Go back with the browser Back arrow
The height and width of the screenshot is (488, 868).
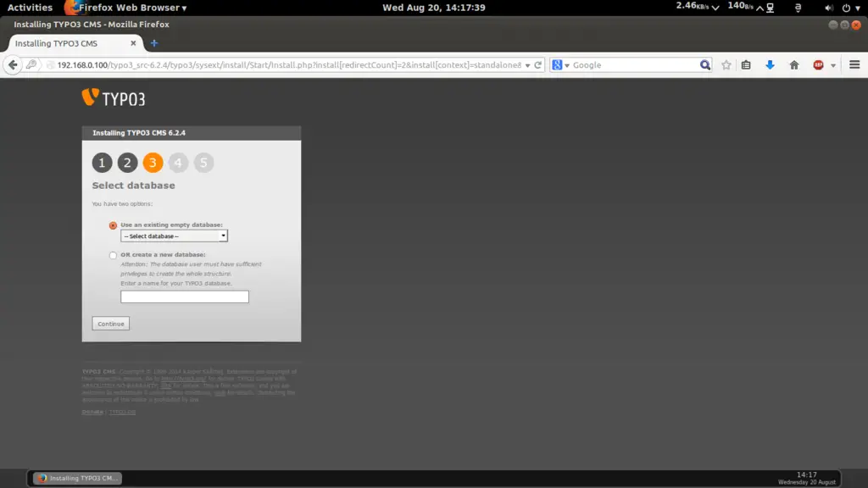pyautogui.click(x=13, y=64)
